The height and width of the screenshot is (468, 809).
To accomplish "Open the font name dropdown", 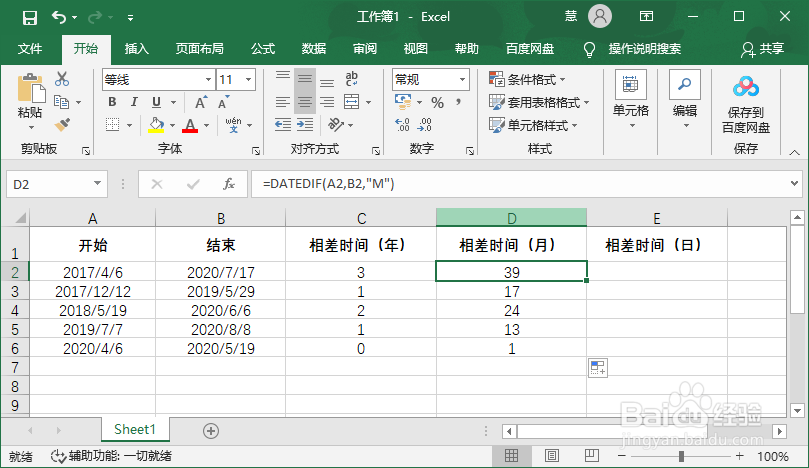I will click(208, 79).
